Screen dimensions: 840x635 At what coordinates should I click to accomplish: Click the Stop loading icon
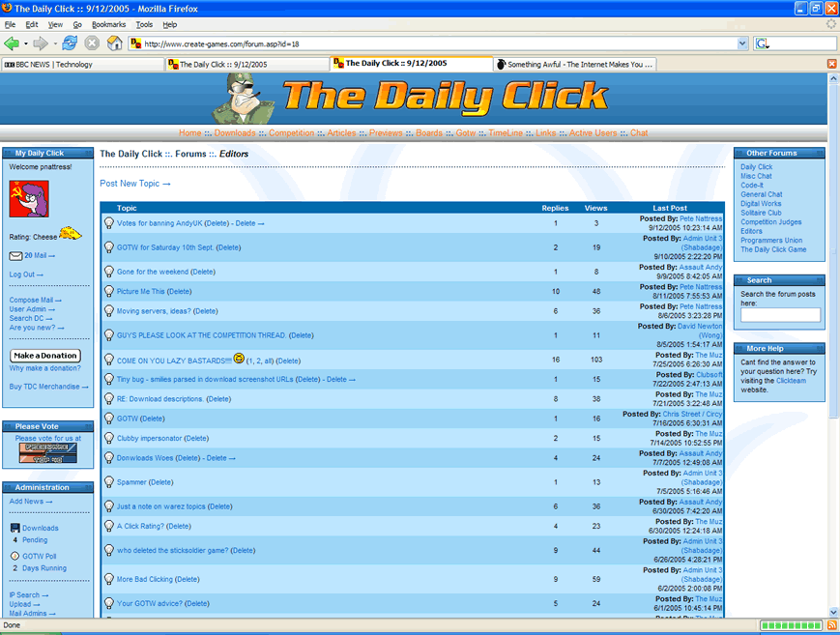(x=92, y=43)
